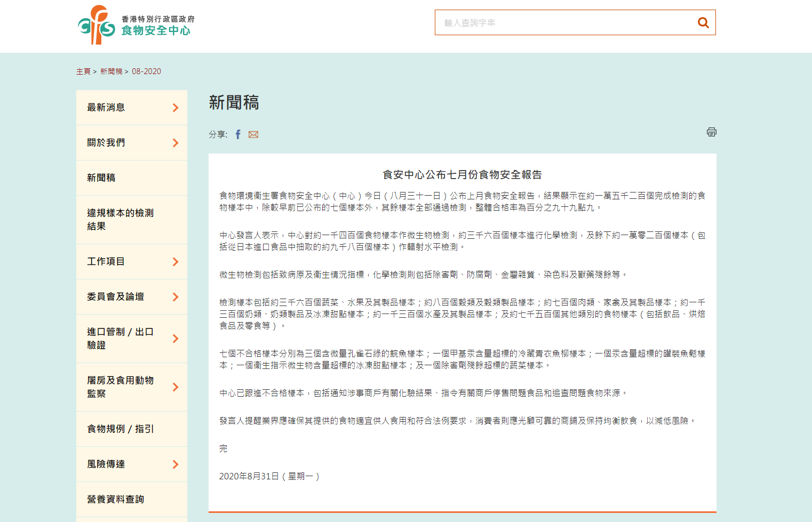Screen dimensions: 812x522
Task: Expand the 屠房及食用動物監察 chevron
Action: click(176, 387)
